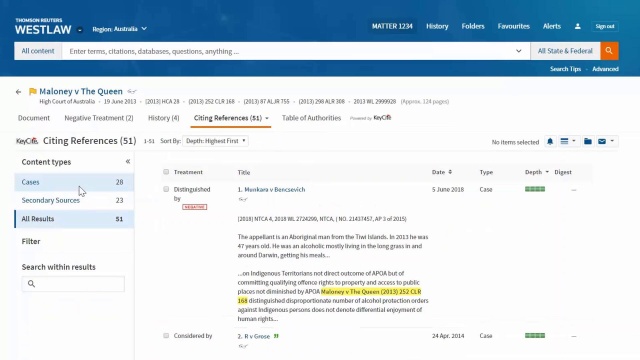Sort results by the Date column
The width and height of the screenshot is (640, 360).
tap(442, 172)
